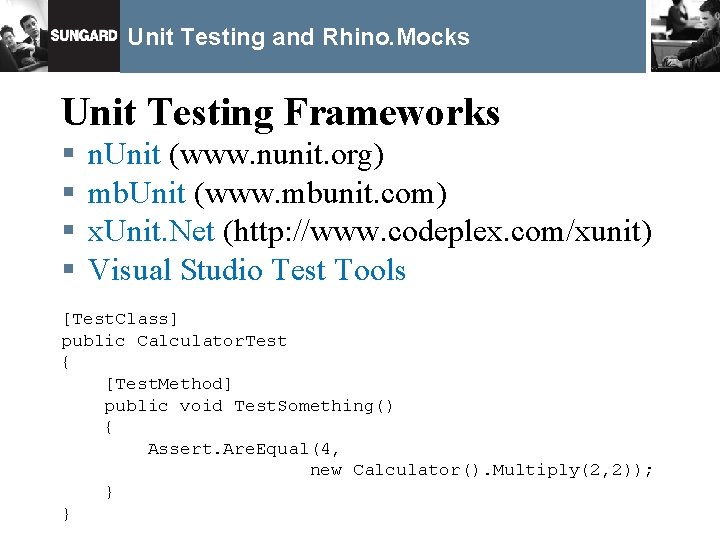Click the www.mbunit.com URL text
720x540 pixels.
(x=321, y=194)
